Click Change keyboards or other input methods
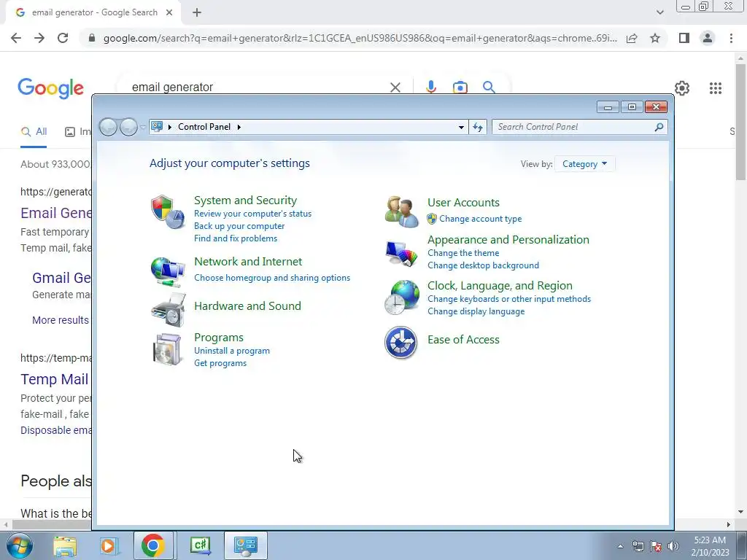Viewport: 747px width, 560px height. tap(508, 299)
